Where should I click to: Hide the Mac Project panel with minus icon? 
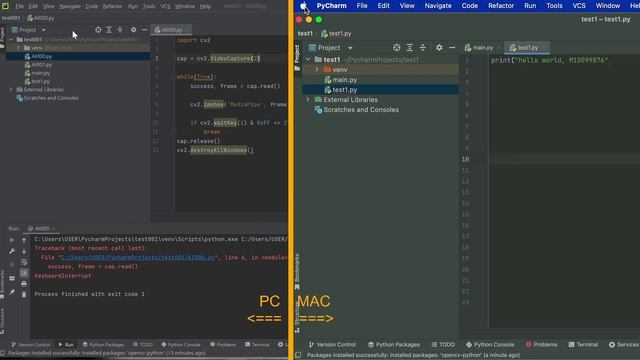click(x=452, y=48)
